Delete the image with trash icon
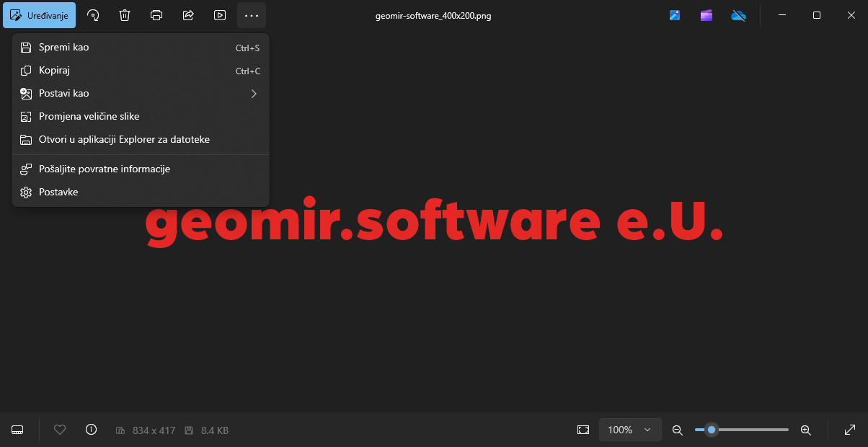Viewport: 868px width, 447px height. 125,15
